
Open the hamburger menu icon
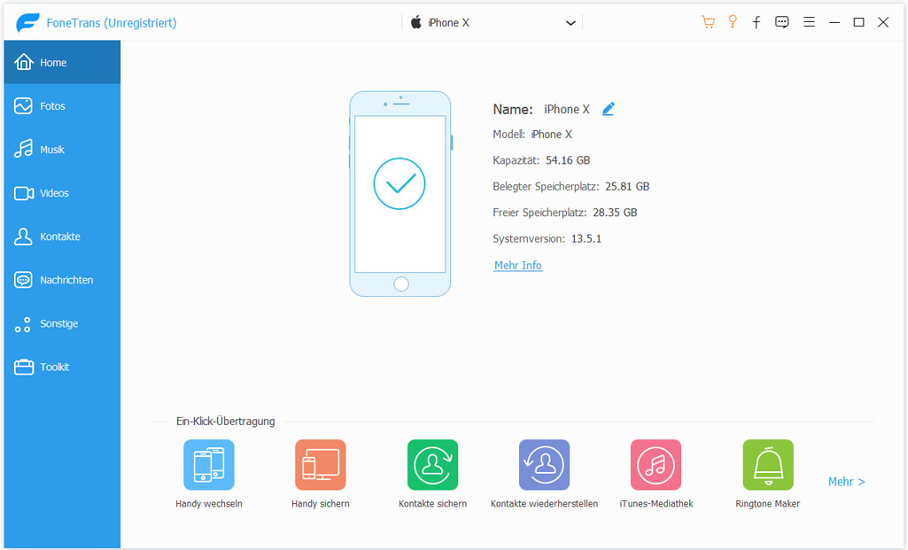pyautogui.click(x=809, y=22)
